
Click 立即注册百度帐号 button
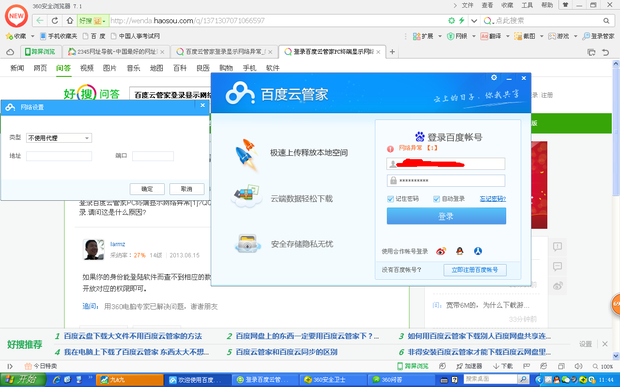click(x=475, y=270)
